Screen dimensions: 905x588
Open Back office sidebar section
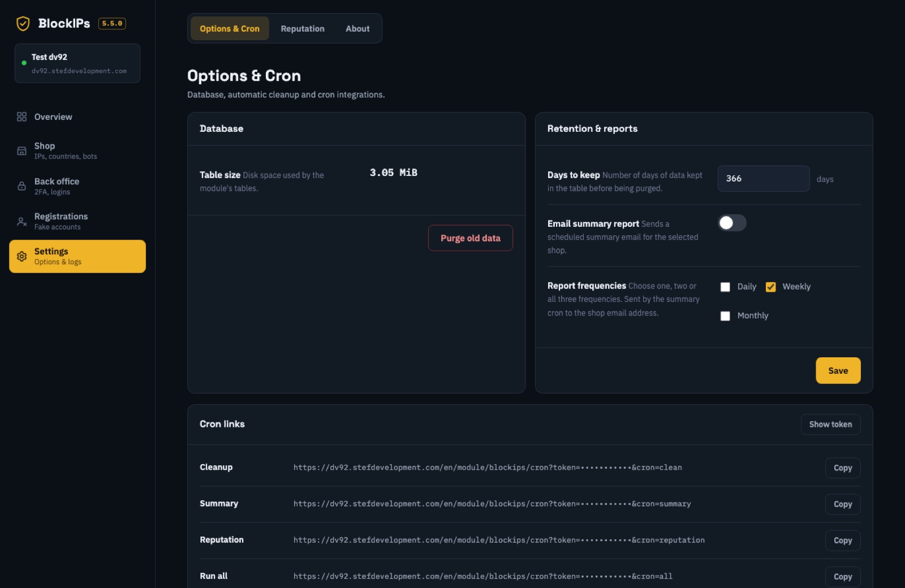point(77,186)
